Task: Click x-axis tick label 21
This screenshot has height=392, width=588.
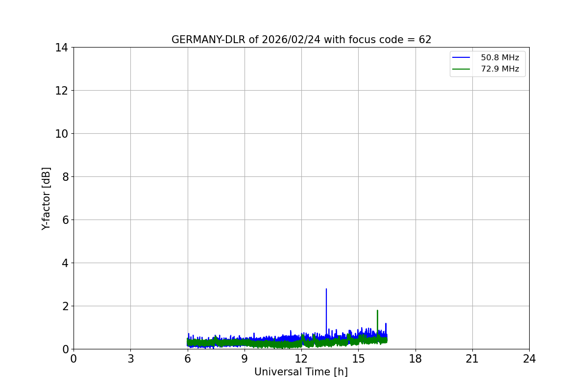Action: 472,359
